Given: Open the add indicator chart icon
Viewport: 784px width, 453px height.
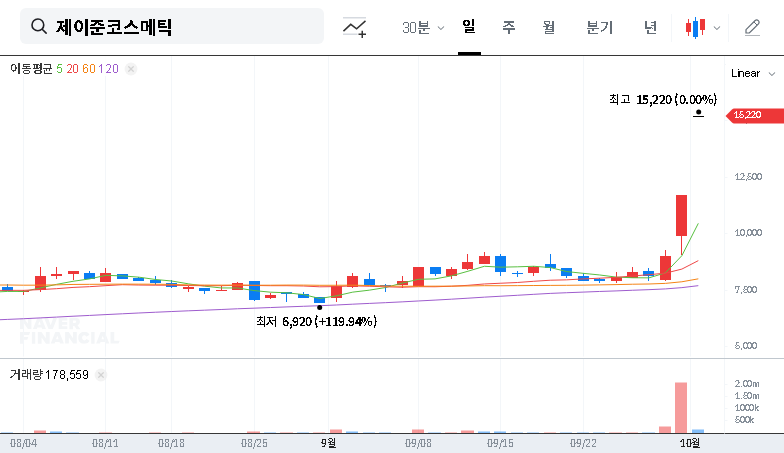Looking at the screenshot, I should (354, 28).
